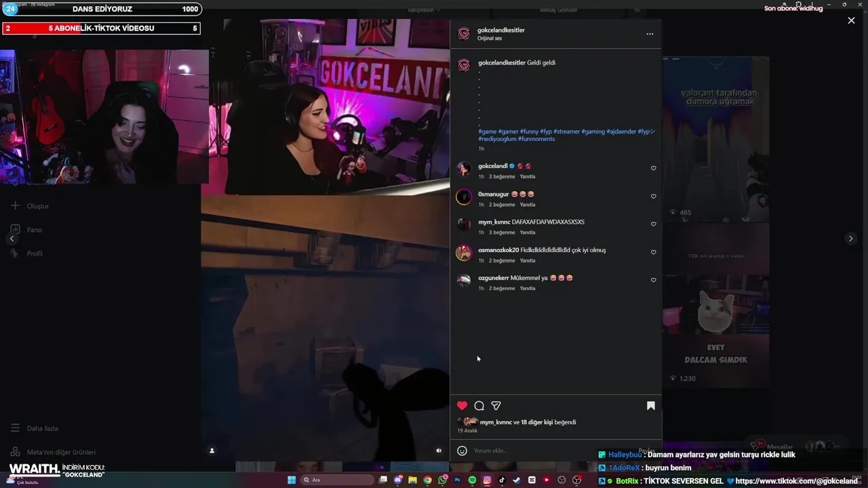Open gokcelandkesitler profile name in post header

501,30
